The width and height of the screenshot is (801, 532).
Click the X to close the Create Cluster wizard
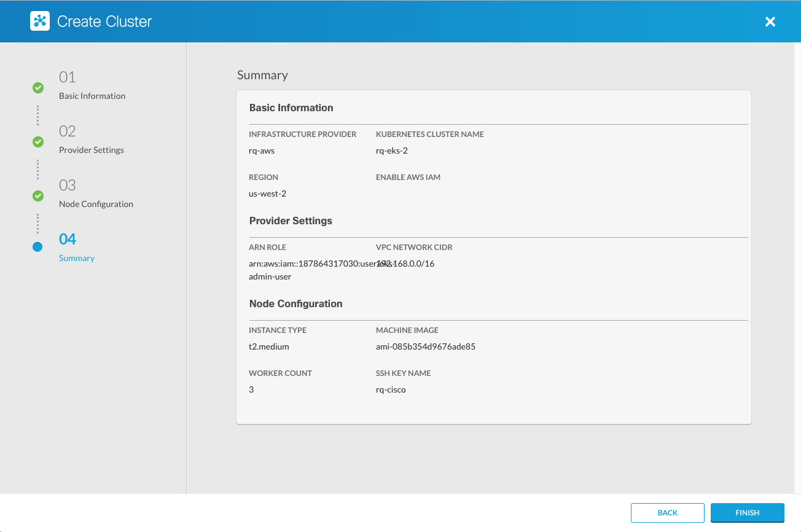(x=770, y=22)
